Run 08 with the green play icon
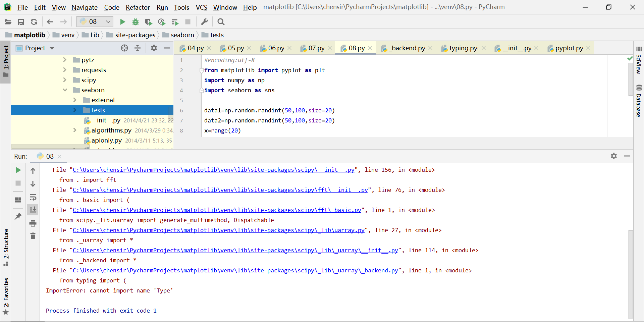Screen dimensions: 644x322 (123, 22)
